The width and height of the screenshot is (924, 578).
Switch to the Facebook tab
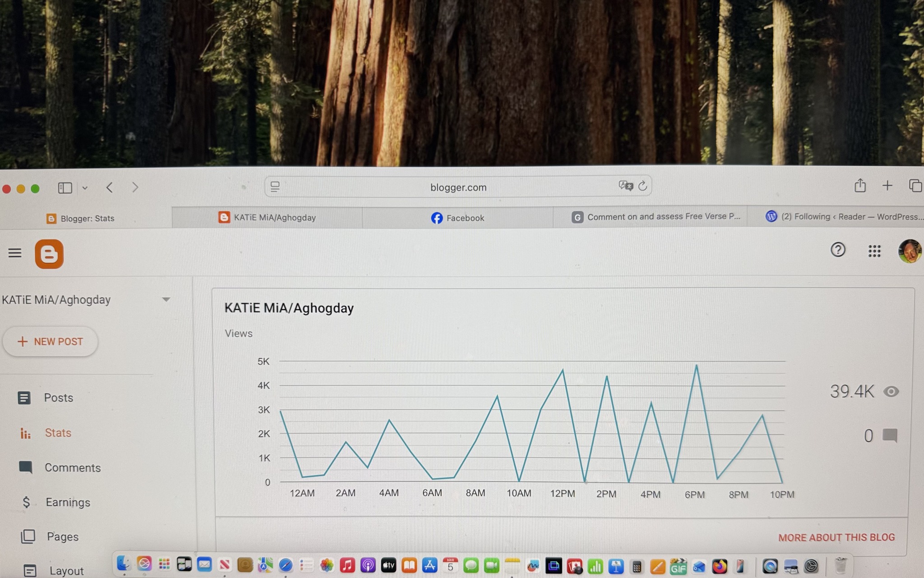(x=457, y=218)
